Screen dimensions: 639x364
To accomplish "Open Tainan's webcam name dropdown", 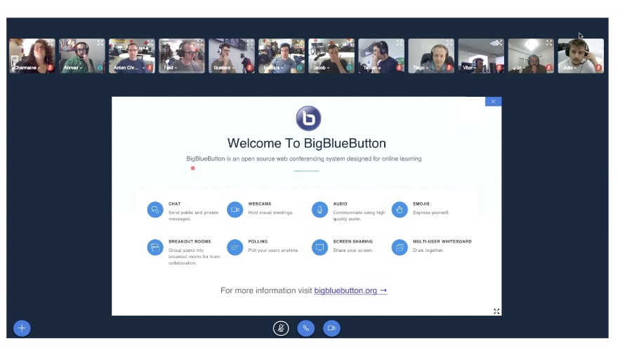I will (371, 68).
